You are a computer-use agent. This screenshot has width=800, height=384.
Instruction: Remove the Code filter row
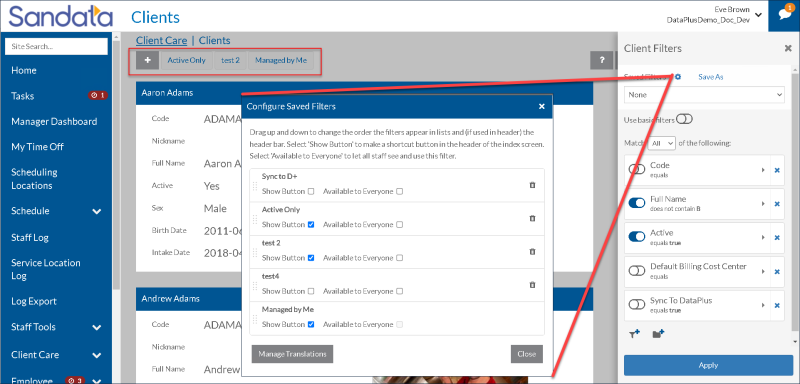click(777, 170)
